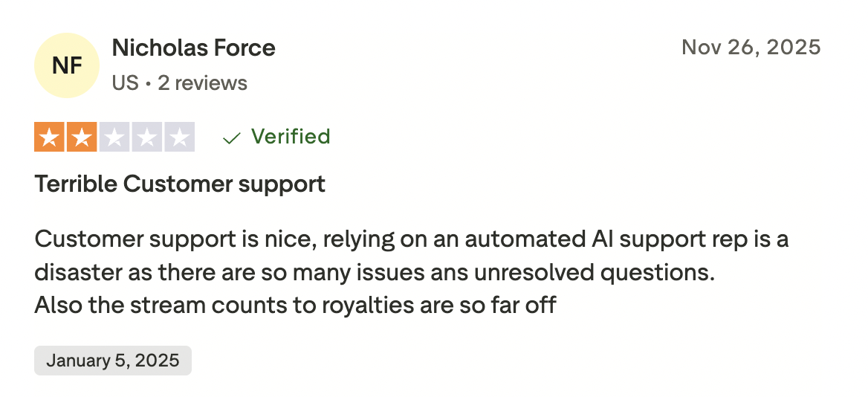
Task: Click the first orange star
Action: pos(50,138)
